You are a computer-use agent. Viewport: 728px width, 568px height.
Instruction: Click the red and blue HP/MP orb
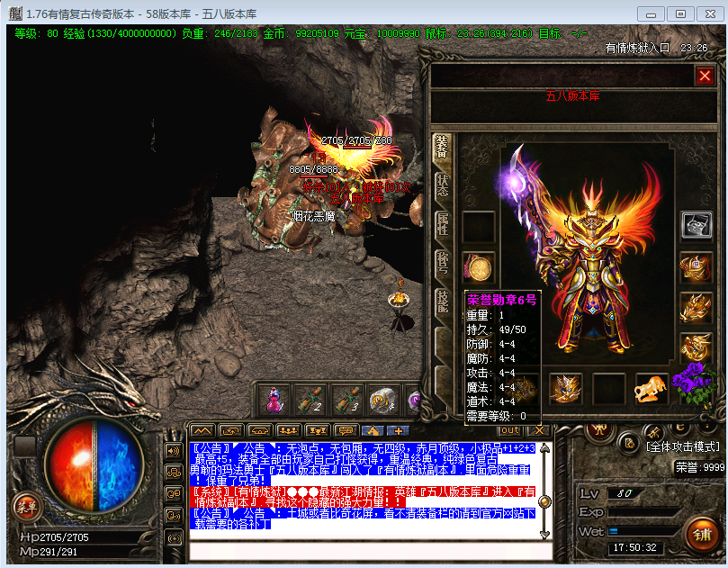(x=94, y=465)
